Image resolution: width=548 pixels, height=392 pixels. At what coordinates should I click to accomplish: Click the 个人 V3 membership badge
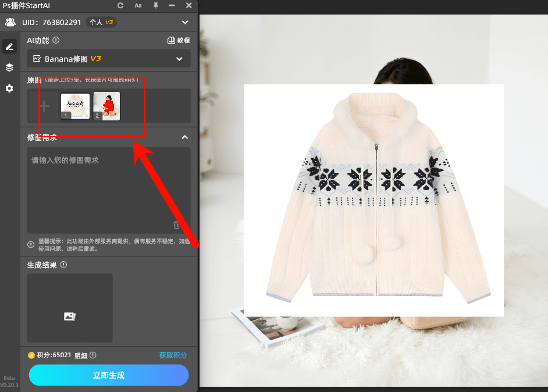pyautogui.click(x=101, y=22)
